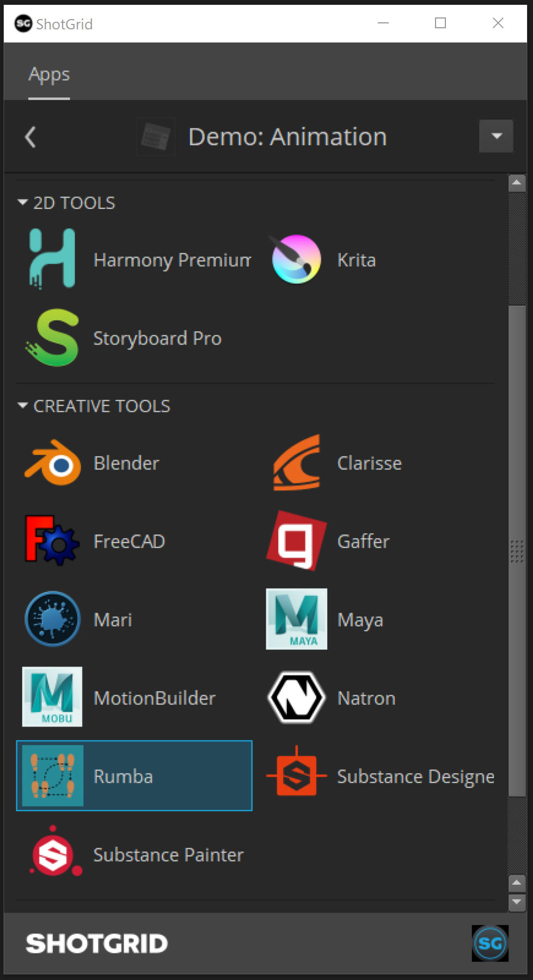The height and width of the screenshot is (980, 533).
Task: Click the red Gaffer icon
Action: (297, 541)
